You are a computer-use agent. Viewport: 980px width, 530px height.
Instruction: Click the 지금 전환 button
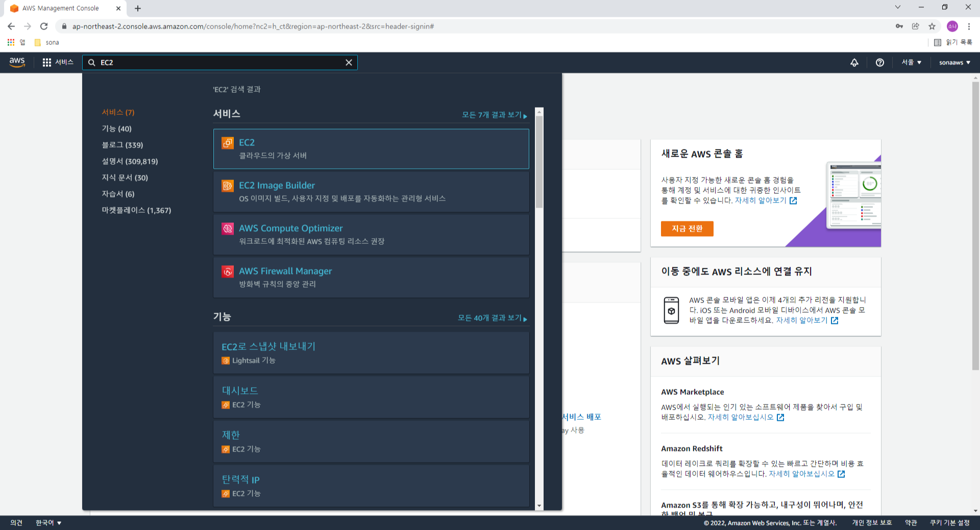(687, 229)
